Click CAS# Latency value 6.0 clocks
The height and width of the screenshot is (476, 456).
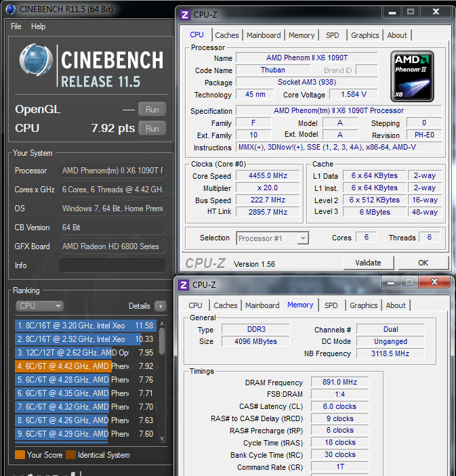coord(339,406)
